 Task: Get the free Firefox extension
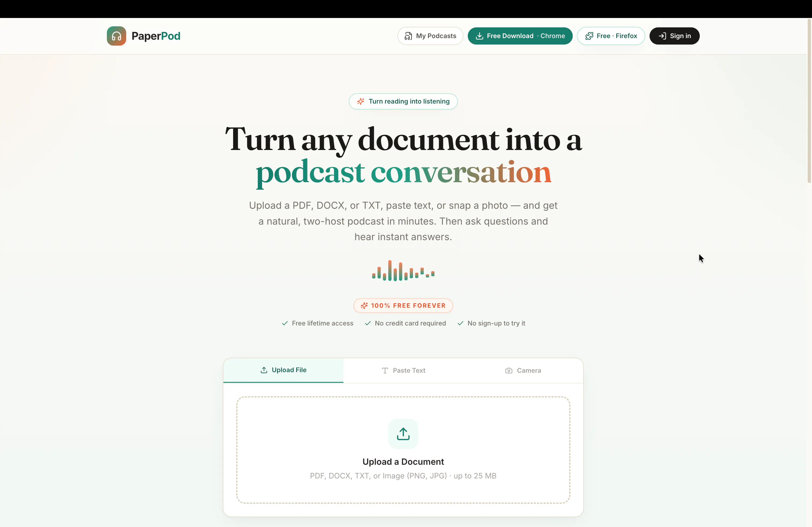(611, 36)
